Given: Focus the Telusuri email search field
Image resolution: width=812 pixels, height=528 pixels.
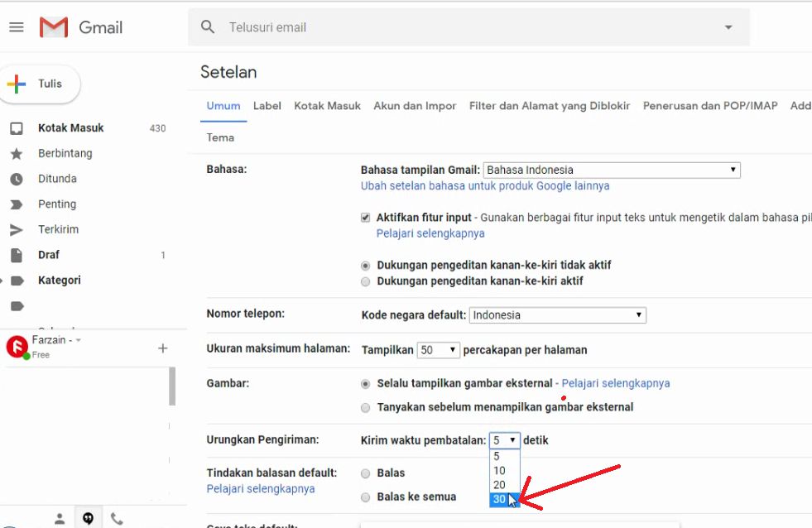Looking at the screenshot, I should [x=468, y=27].
